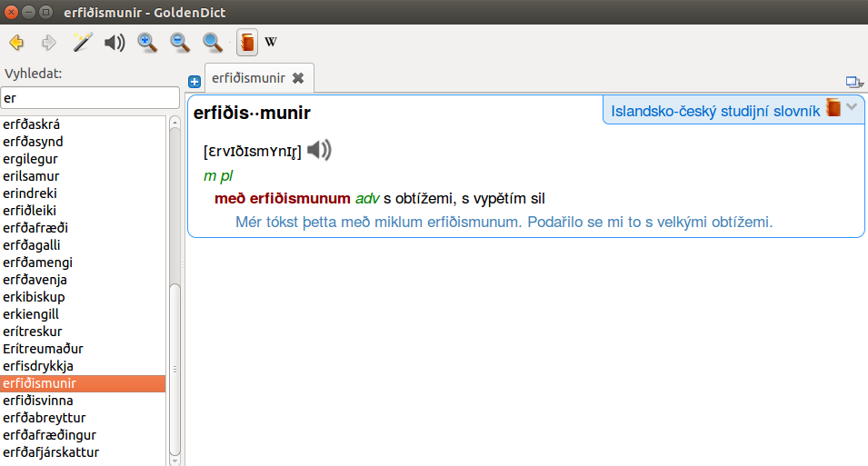Select erilsamur in the word list
Viewport: 868px width, 466px height.
(83, 176)
